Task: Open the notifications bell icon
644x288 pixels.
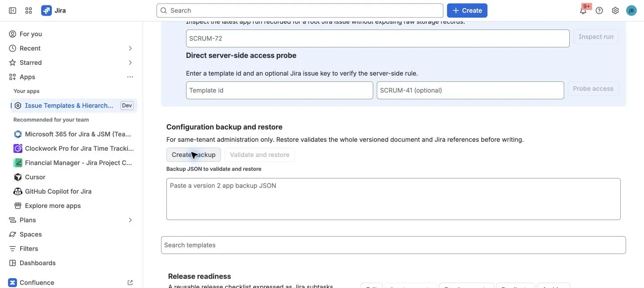Action: tap(583, 10)
